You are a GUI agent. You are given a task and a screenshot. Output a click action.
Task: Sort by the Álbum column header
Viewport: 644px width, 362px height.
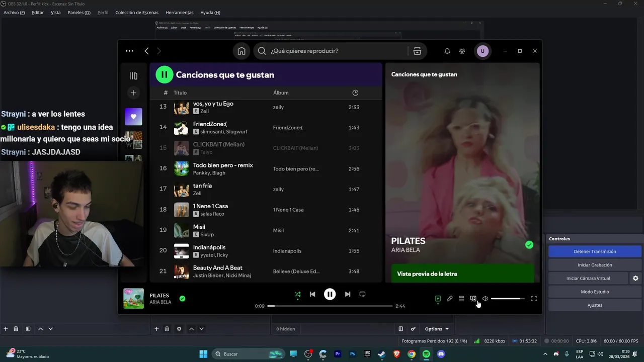pyautogui.click(x=281, y=93)
